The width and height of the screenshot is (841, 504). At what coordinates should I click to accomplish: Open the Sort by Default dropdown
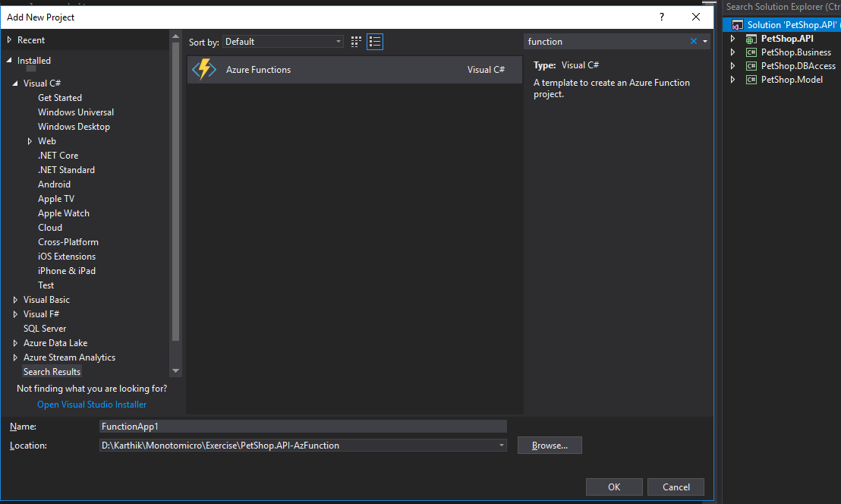[283, 42]
